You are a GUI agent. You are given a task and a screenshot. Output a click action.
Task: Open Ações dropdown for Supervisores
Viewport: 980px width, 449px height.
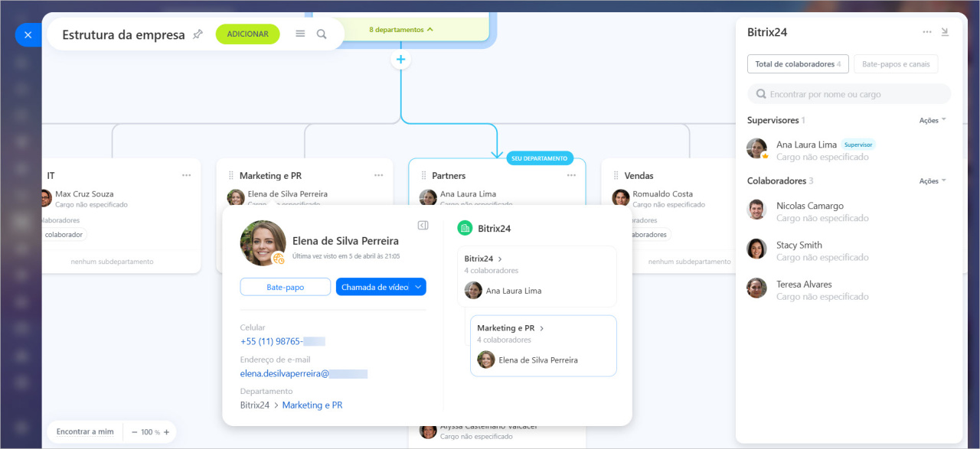pyautogui.click(x=933, y=120)
